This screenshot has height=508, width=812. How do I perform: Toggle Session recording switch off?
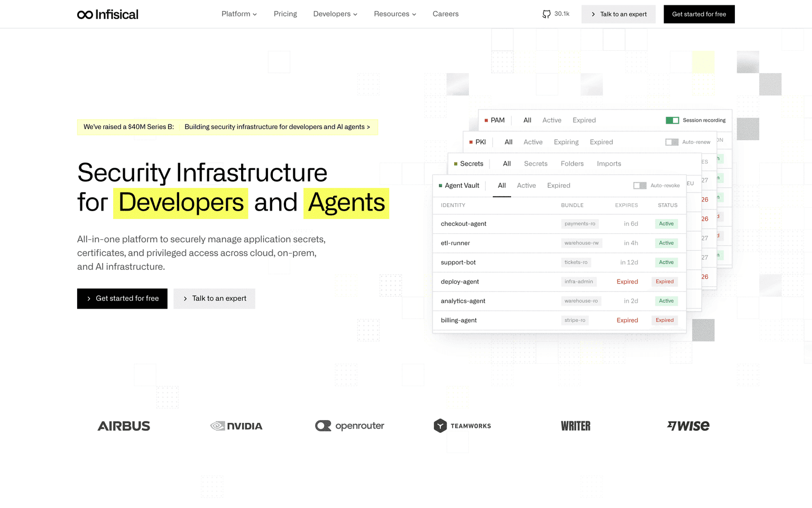pyautogui.click(x=672, y=121)
